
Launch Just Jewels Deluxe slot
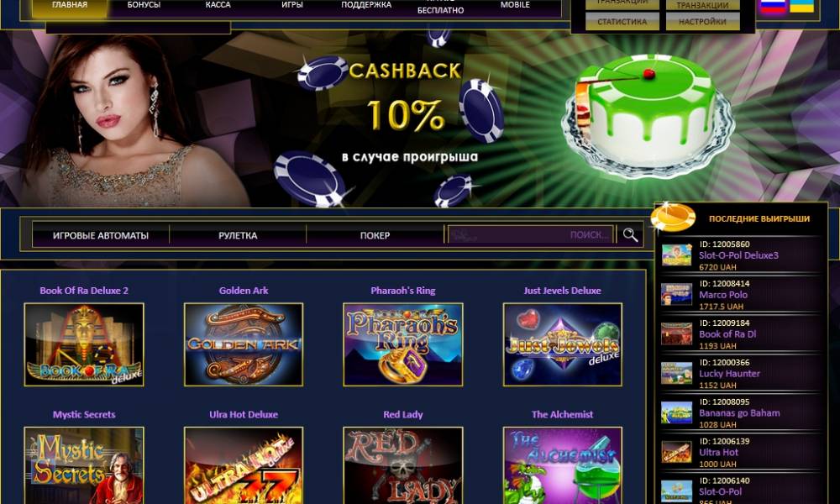[563, 344]
